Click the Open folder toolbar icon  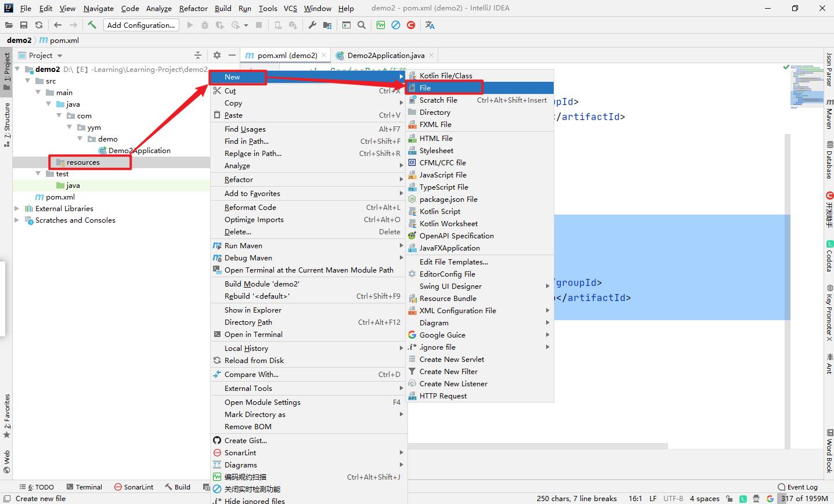[x=9, y=25]
